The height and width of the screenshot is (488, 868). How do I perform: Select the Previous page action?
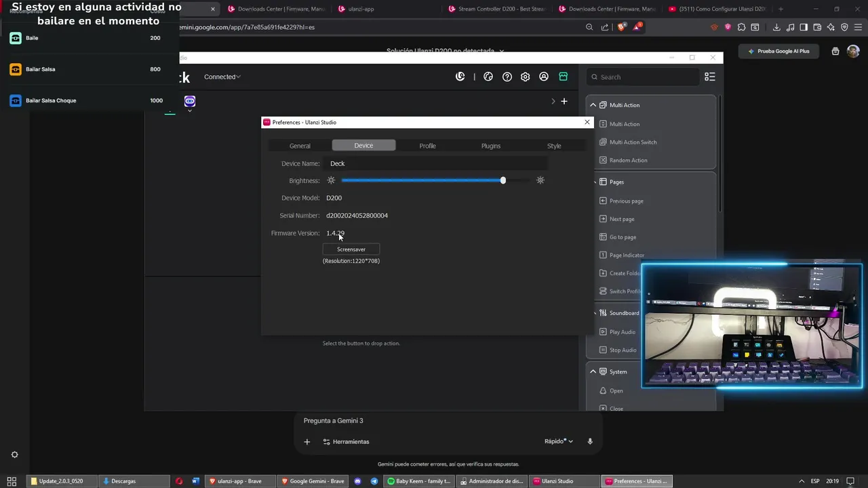coord(620,201)
